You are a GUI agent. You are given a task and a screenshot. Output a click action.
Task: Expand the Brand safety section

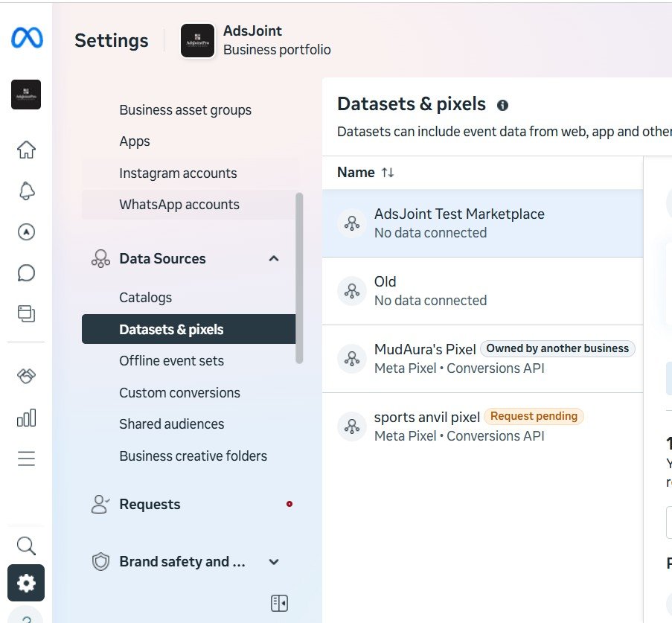[274, 562]
